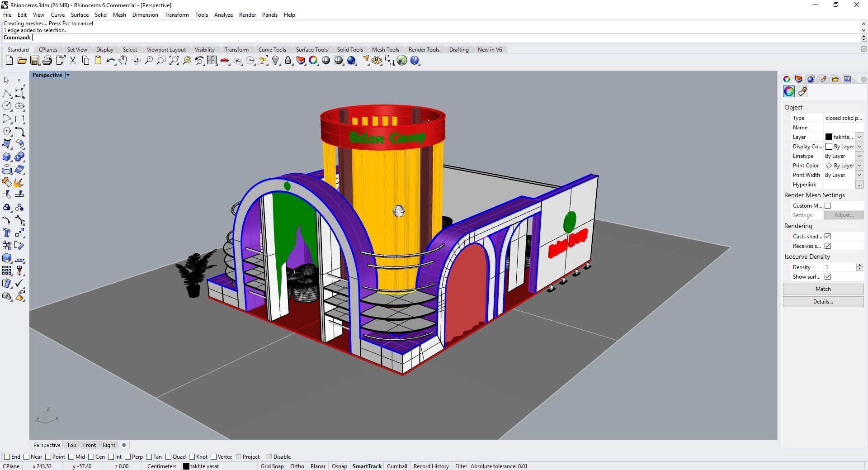The height and width of the screenshot is (470, 868).
Task: Toggle the Perp object snap checkbox
Action: 128,457
